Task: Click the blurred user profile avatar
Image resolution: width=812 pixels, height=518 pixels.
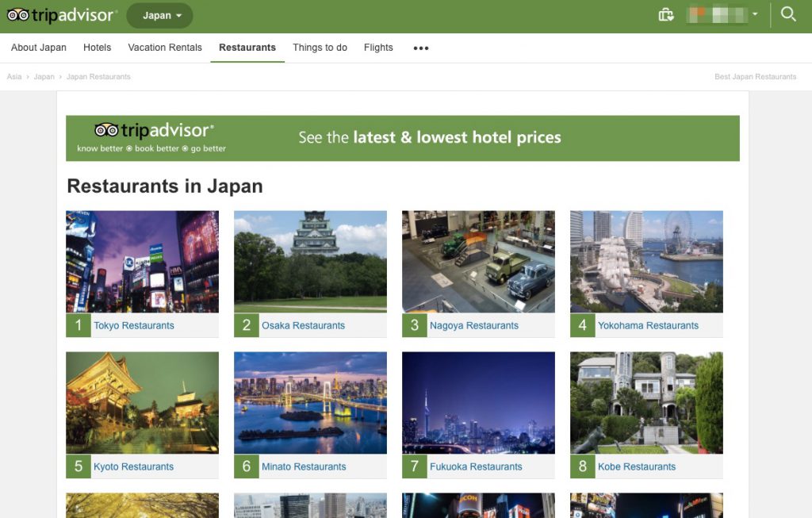Action: point(717,14)
